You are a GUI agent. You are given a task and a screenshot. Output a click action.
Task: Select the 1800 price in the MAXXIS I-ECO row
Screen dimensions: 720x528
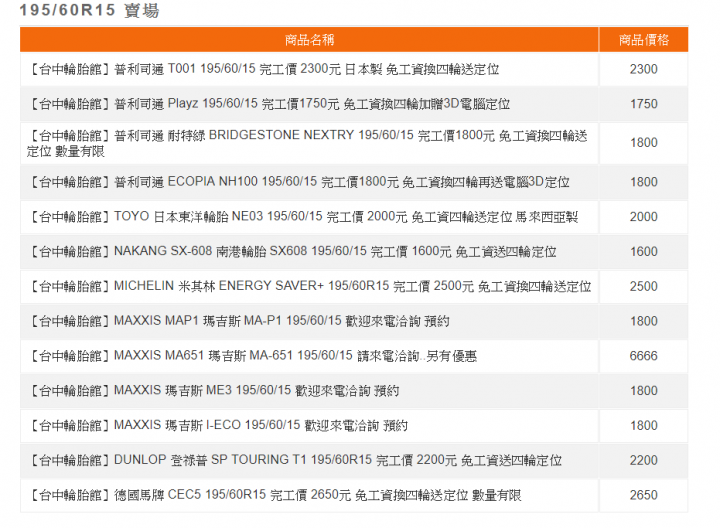pos(644,426)
